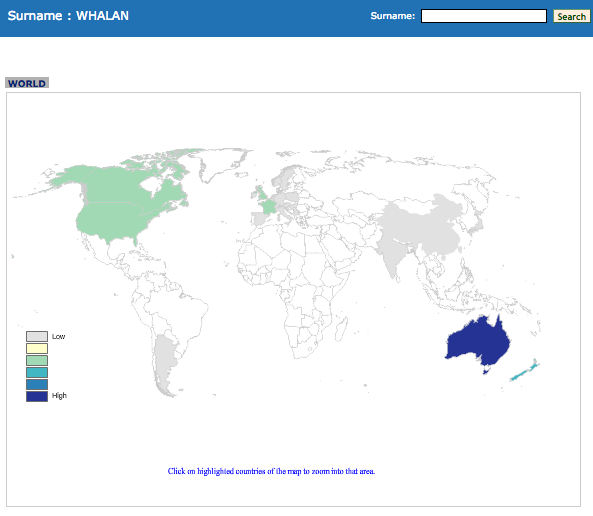
Task: Click the medium blue legend swatch
Action: pyautogui.click(x=37, y=384)
